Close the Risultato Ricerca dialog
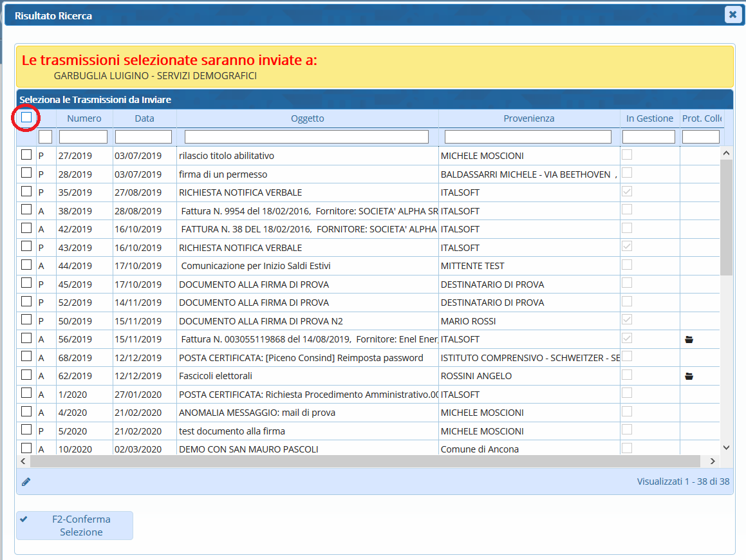This screenshot has width=746, height=560. coord(732,15)
